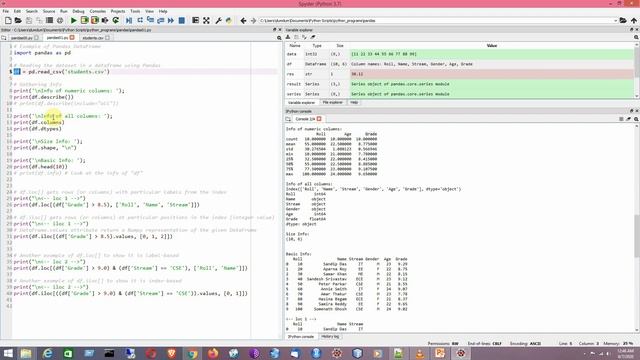Open the Projects menu

[118, 11]
